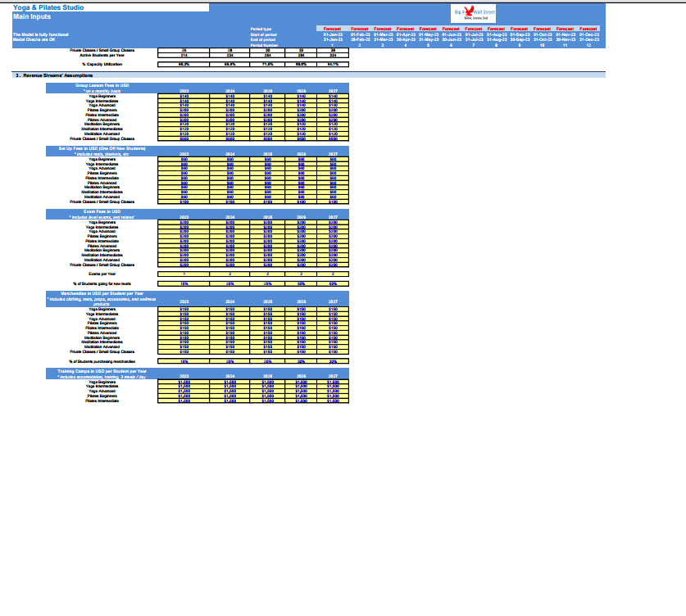Click '* includes level exams, and related' note
Image resolution: width=686 pixels, height=616 pixels.
click(102, 217)
